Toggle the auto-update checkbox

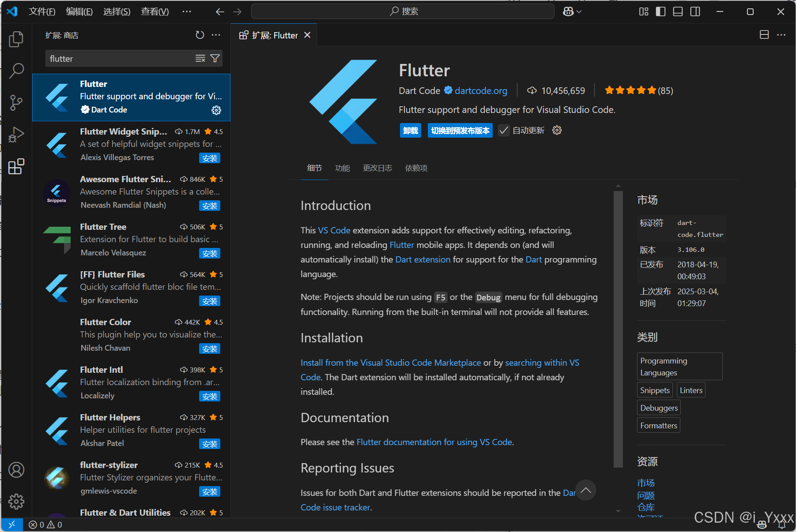pos(504,130)
